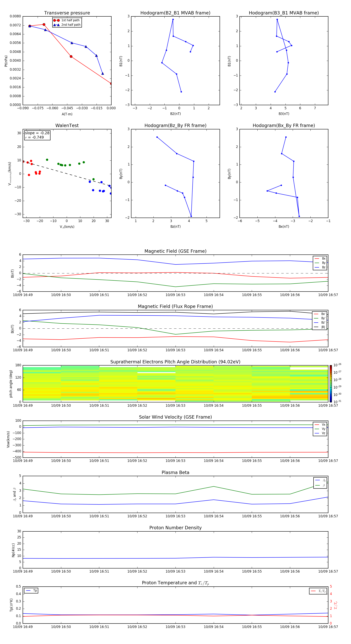Click the red Te/Tp right axis label
351x644 pixels.
[x=336, y=605]
